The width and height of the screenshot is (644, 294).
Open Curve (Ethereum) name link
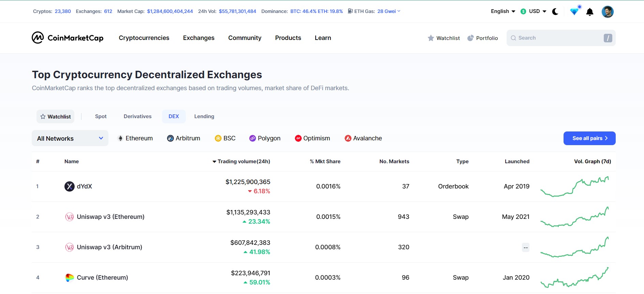[x=102, y=278]
